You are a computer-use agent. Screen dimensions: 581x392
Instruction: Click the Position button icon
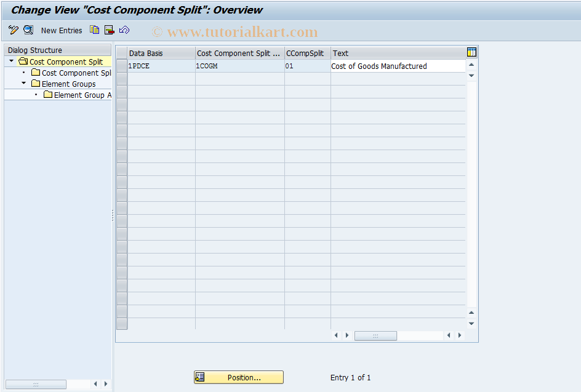pyautogui.click(x=199, y=377)
